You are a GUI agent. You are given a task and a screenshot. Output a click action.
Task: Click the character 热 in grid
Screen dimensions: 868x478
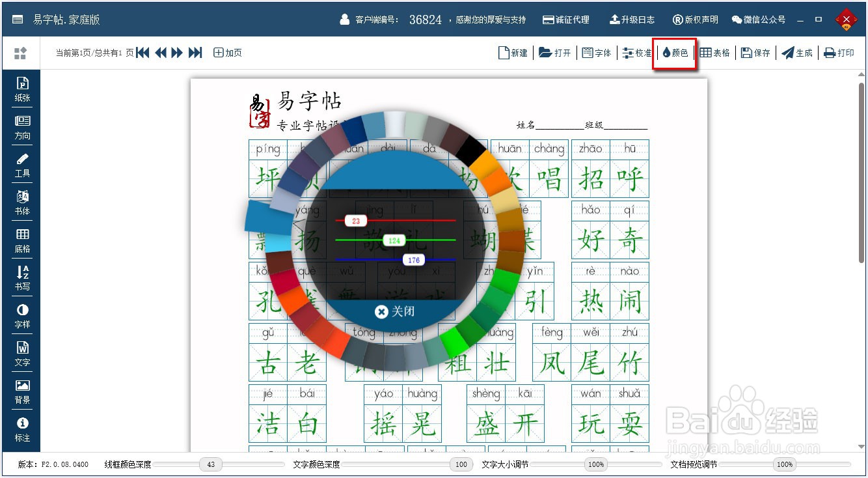point(591,302)
